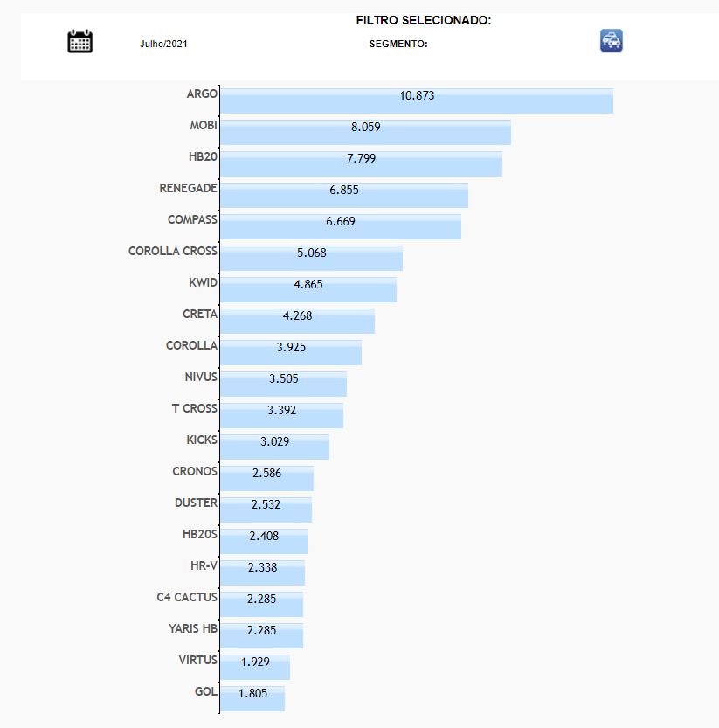719x728 pixels.
Task: Click the T CROSS bar
Action: [281, 415]
